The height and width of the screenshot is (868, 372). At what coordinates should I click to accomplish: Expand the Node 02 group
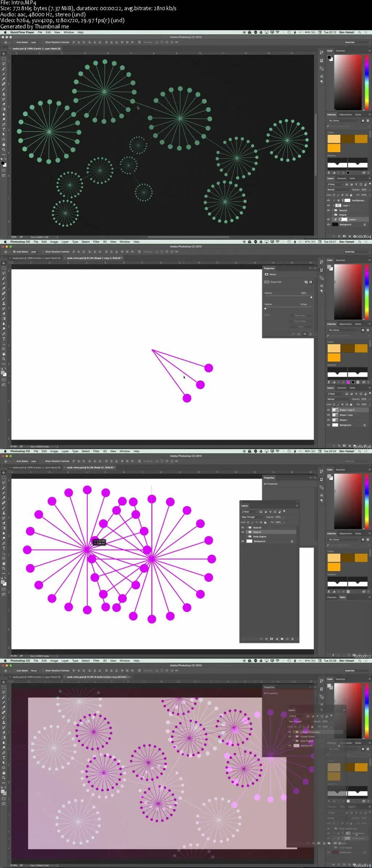pyautogui.click(x=247, y=528)
